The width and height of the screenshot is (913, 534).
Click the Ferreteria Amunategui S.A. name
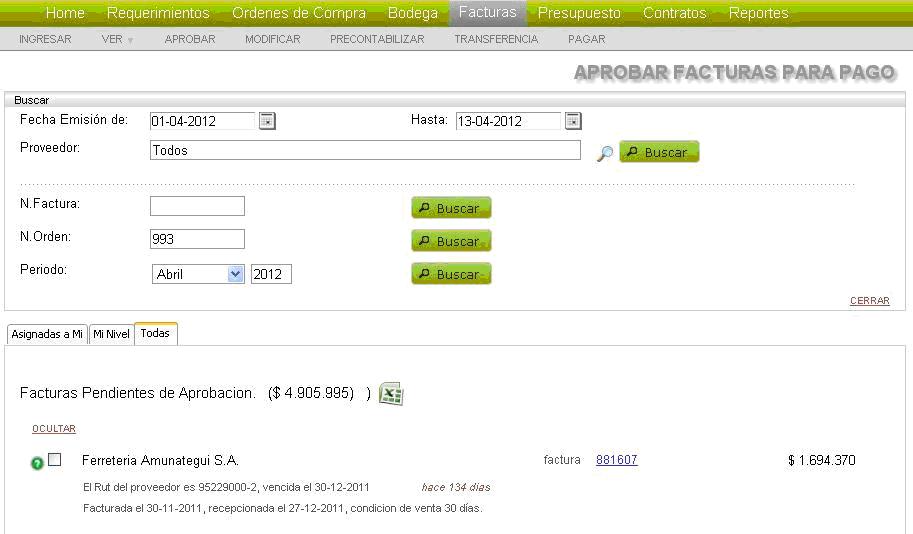tap(160, 461)
